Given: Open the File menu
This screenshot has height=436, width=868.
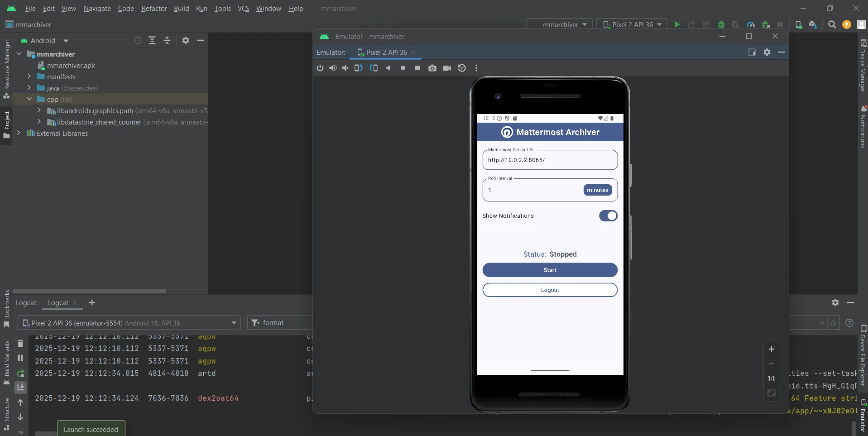Looking at the screenshot, I should pyautogui.click(x=30, y=9).
